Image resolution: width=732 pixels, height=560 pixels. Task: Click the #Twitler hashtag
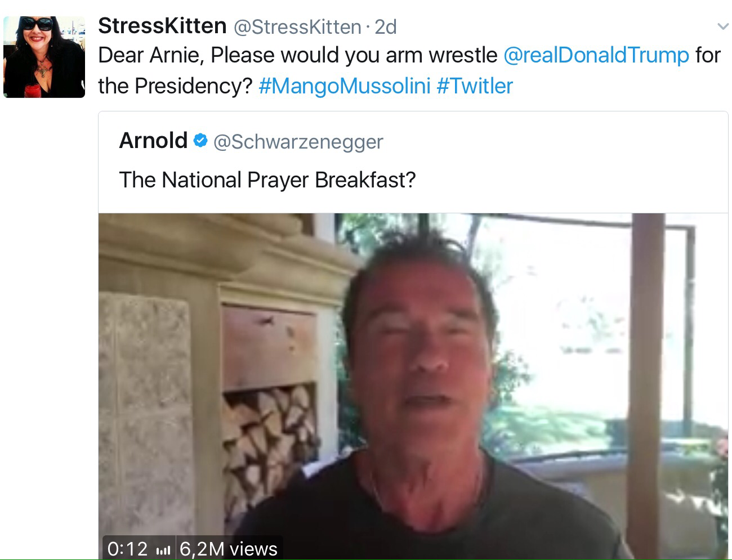pos(474,86)
